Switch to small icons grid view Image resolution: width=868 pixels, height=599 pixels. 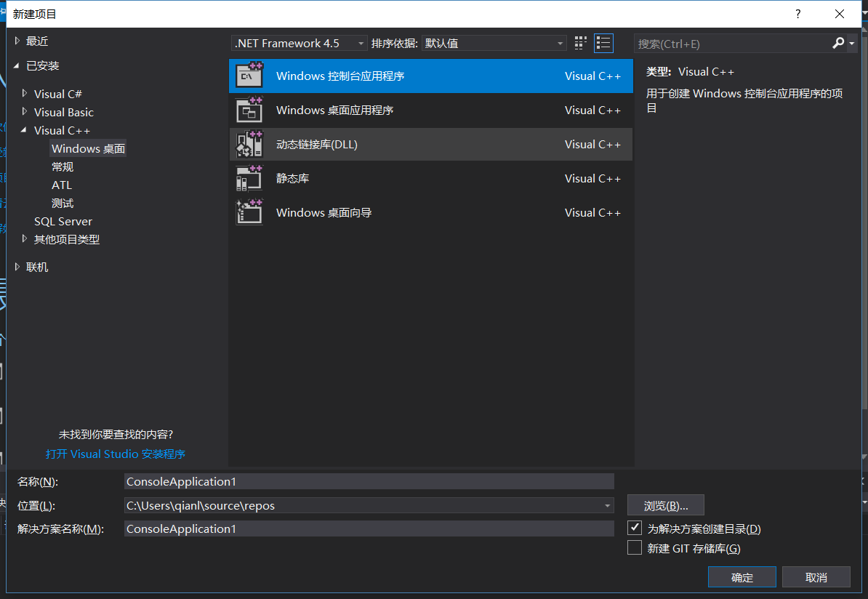coord(580,43)
